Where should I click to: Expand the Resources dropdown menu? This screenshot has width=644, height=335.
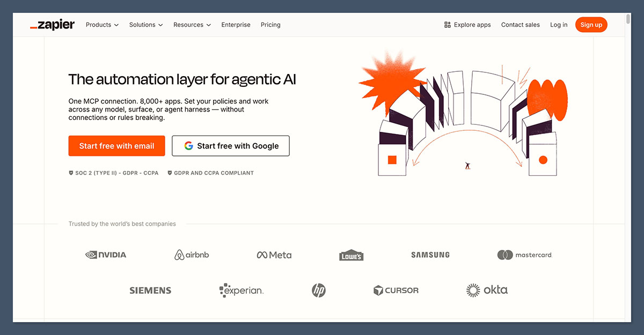tap(192, 25)
